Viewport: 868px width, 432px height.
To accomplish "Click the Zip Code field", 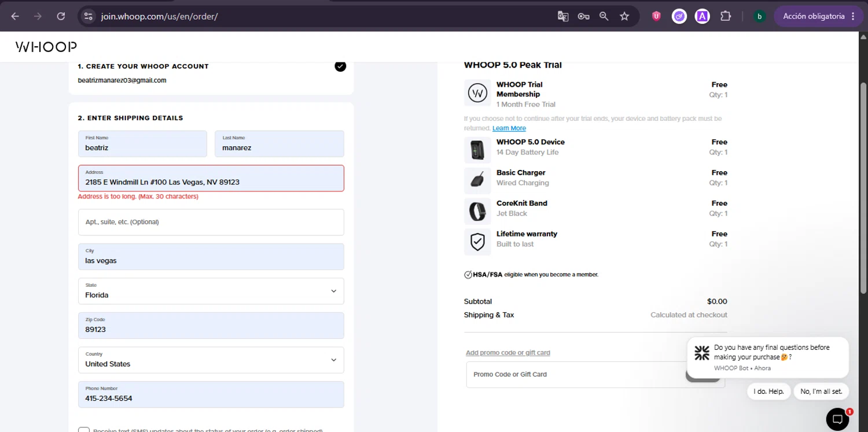I will coord(211,326).
